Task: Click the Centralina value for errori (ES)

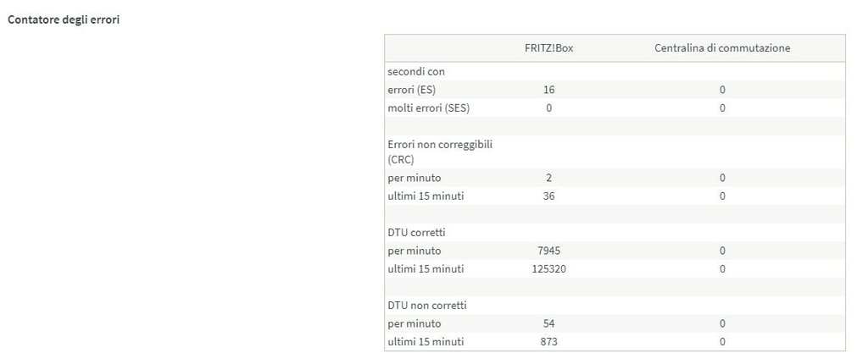Action: click(x=722, y=90)
